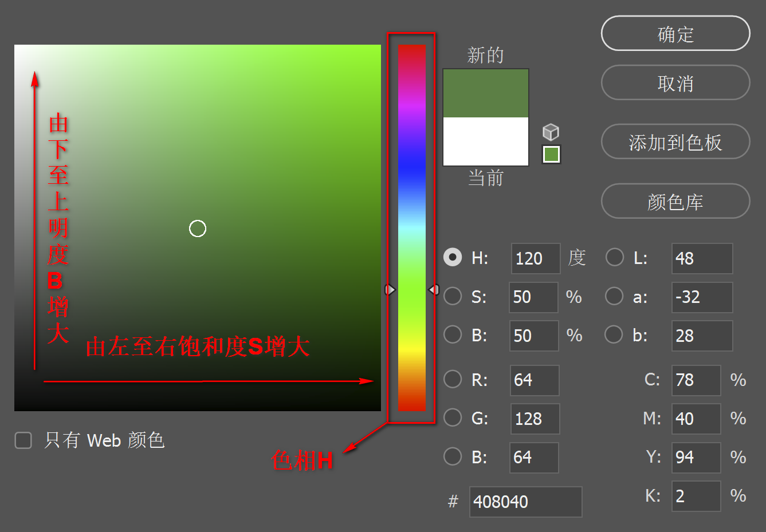Select the R red channel radio button

453,379
